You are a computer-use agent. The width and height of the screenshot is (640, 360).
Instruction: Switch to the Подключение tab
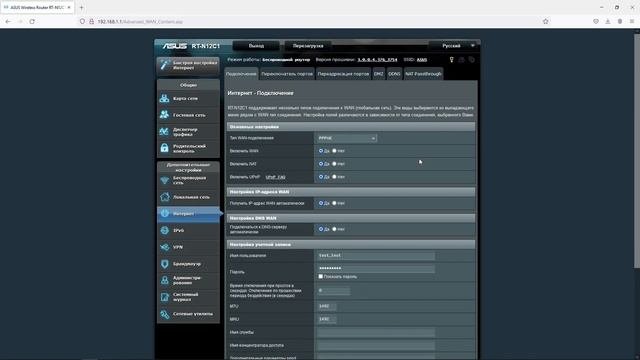(x=241, y=74)
